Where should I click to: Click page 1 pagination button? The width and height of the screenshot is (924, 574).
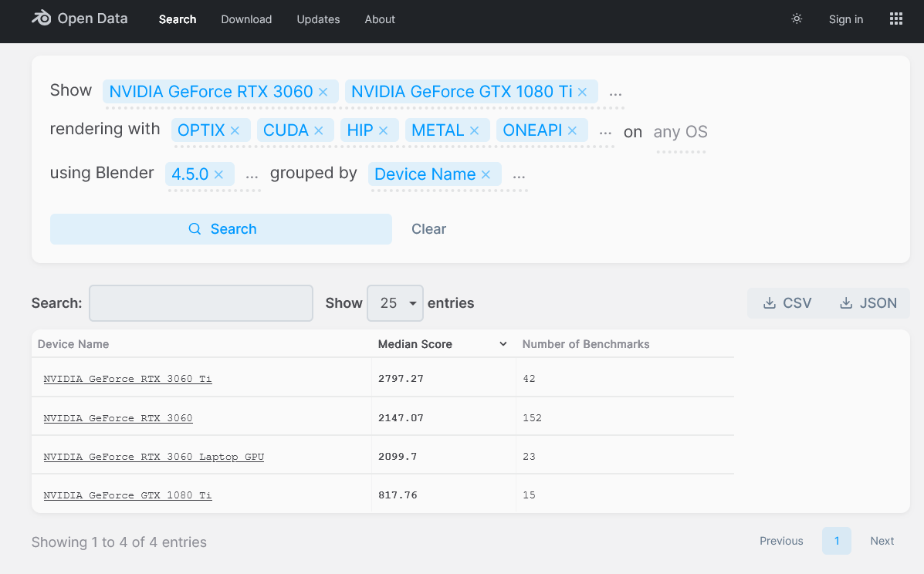point(836,541)
